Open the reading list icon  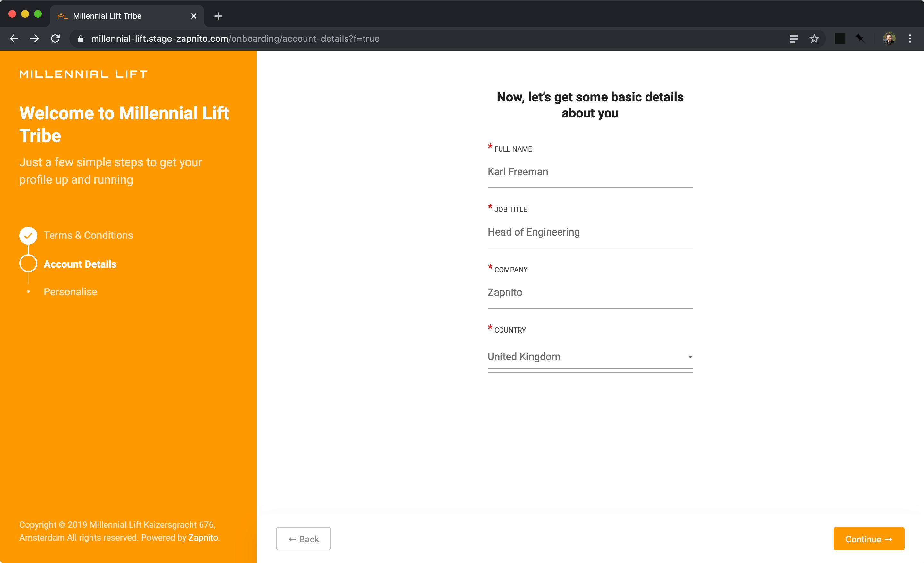click(x=793, y=39)
